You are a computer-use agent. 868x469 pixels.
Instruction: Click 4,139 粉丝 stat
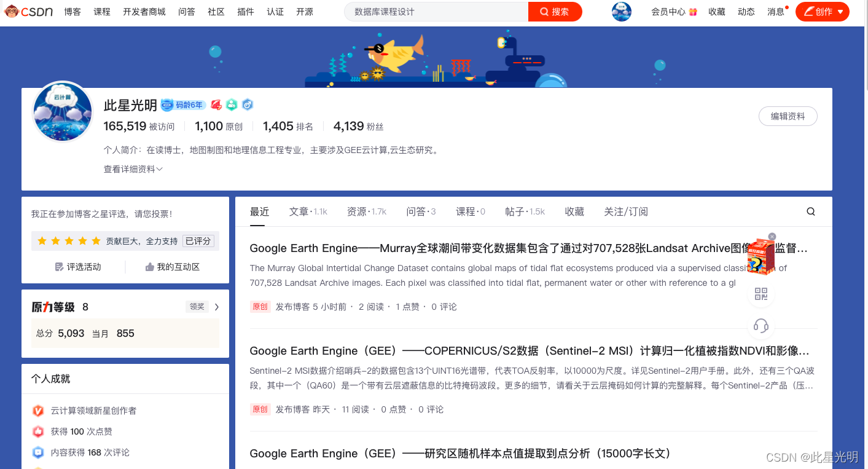[x=358, y=126]
